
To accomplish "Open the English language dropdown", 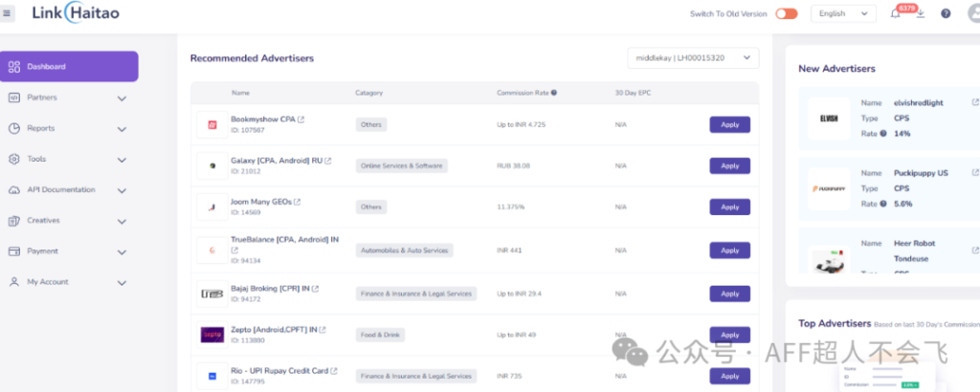I will tap(842, 13).
